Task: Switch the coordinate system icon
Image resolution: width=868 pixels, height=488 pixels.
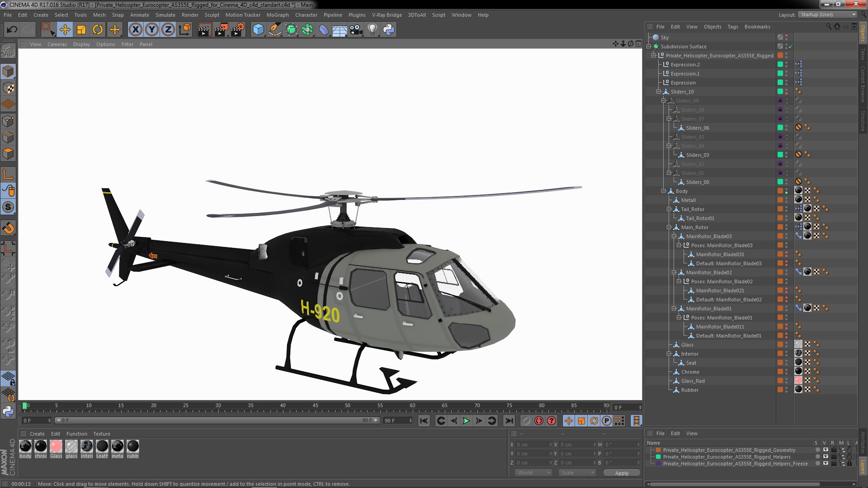Action: [185, 30]
